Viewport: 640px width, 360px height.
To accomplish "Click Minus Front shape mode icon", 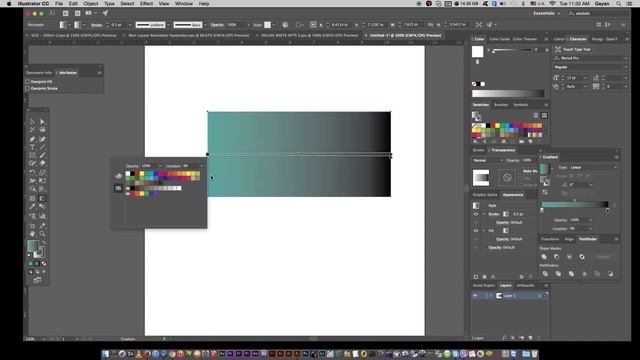I will click(x=556, y=257).
